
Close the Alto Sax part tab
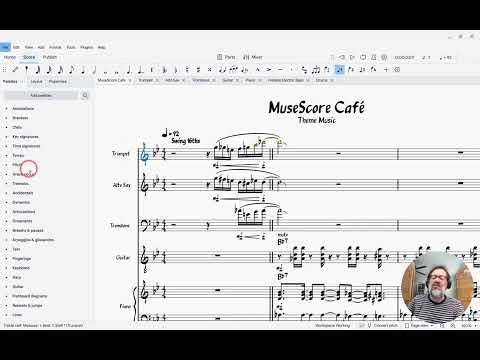coord(184,80)
